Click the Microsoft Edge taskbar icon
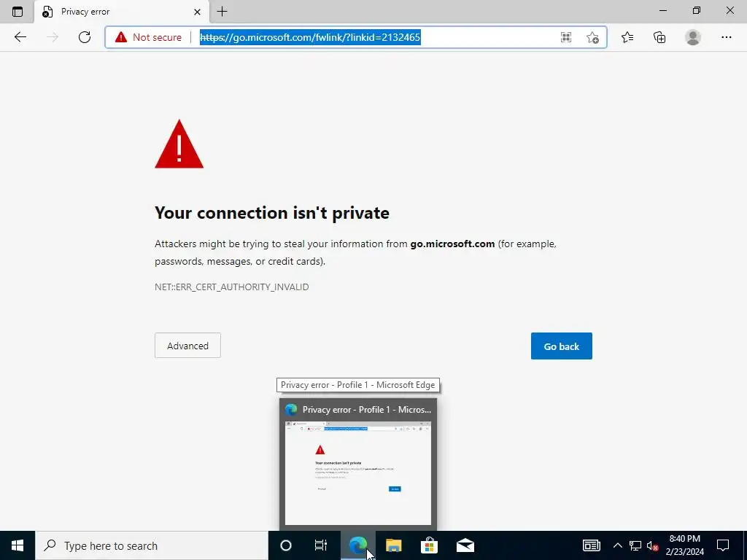The height and width of the screenshot is (560, 747). click(x=357, y=545)
